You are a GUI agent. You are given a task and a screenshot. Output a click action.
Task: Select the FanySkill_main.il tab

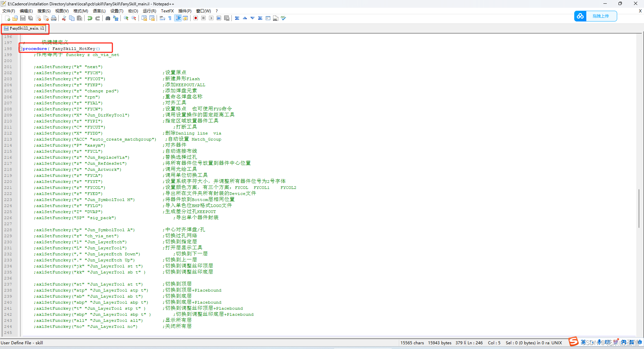coord(25,28)
